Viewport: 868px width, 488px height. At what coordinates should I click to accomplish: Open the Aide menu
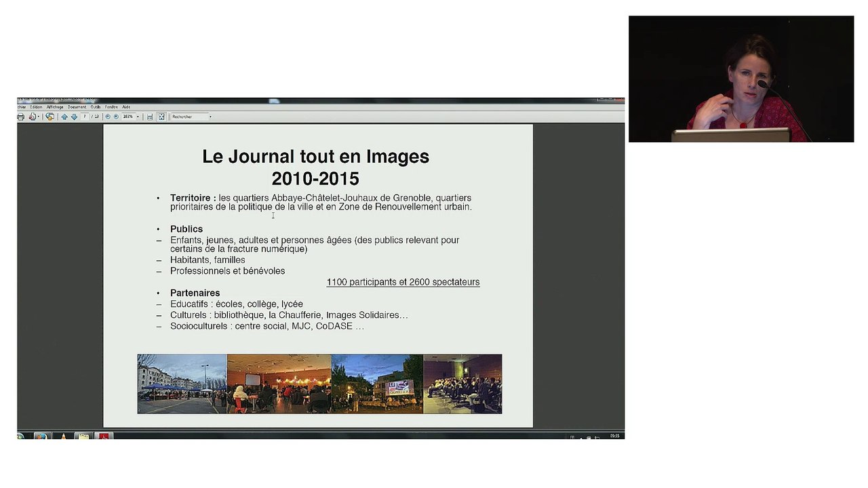click(126, 107)
